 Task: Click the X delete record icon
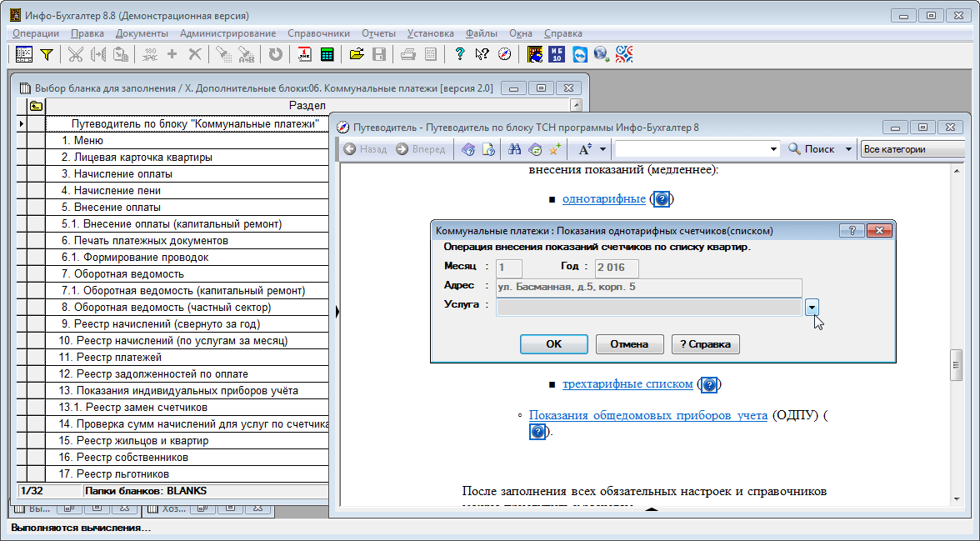tap(195, 54)
